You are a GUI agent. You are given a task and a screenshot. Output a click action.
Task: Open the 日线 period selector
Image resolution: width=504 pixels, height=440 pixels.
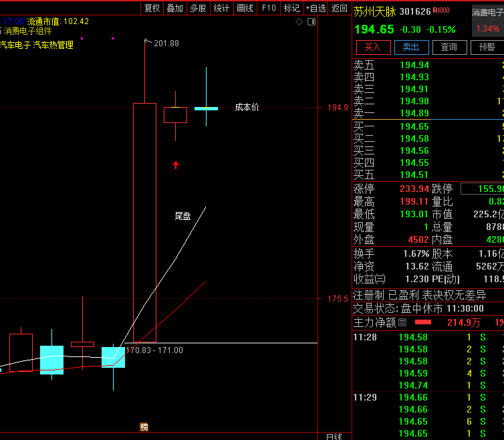pyautogui.click(x=334, y=436)
